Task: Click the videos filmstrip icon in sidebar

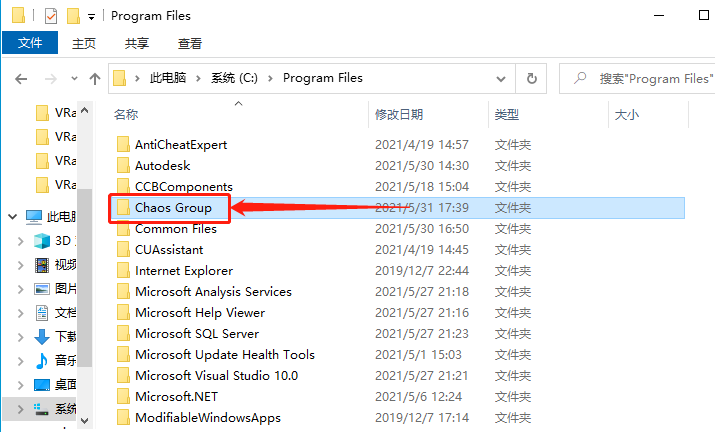Action: tap(42, 265)
